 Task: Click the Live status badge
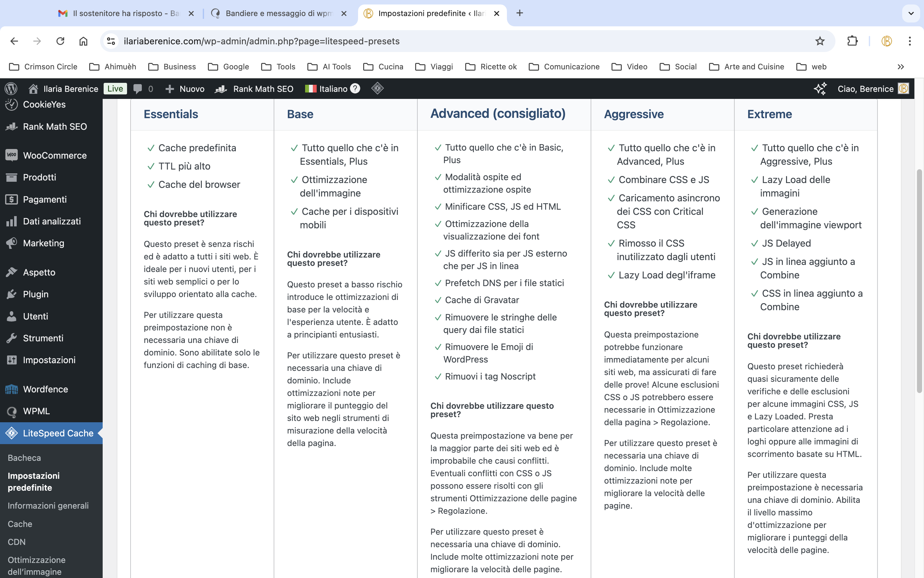[x=115, y=89]
